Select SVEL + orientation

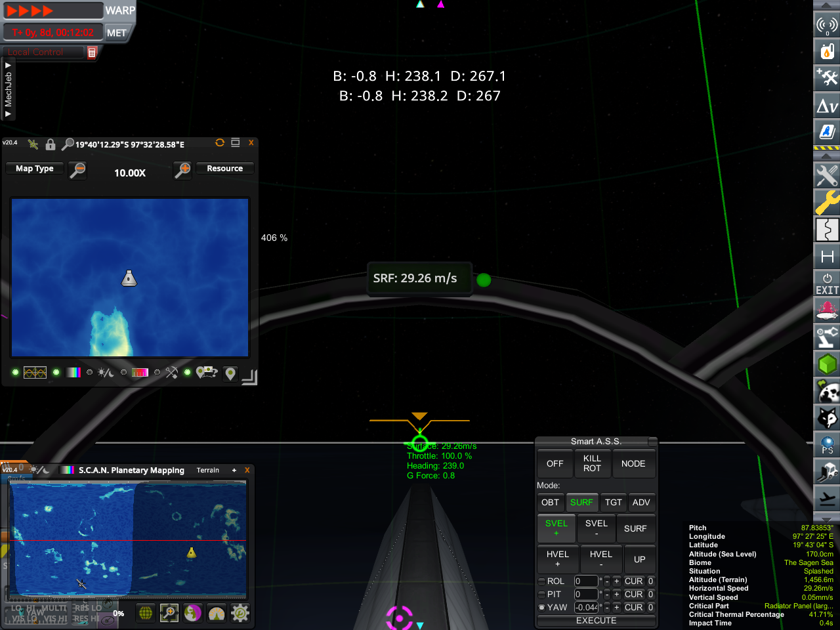pyautogui.click(x=556, y=528)
